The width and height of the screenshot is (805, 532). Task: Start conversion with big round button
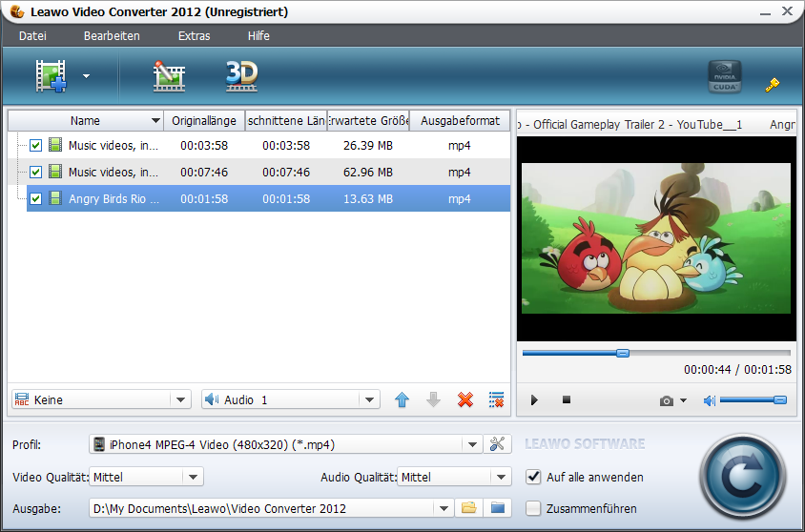[x=742, y=476]
